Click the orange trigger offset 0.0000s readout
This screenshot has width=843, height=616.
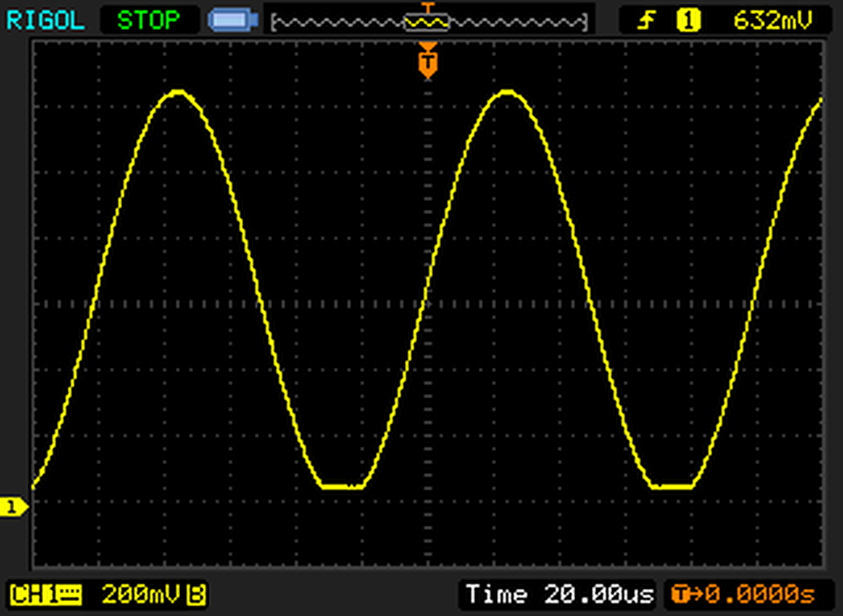tap(744, 595)
